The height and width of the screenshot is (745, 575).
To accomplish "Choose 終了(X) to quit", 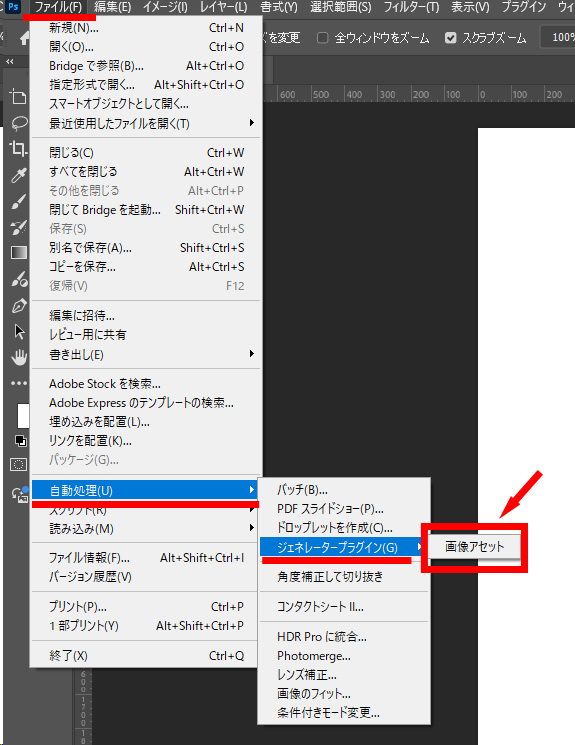I will coord(145,656).
